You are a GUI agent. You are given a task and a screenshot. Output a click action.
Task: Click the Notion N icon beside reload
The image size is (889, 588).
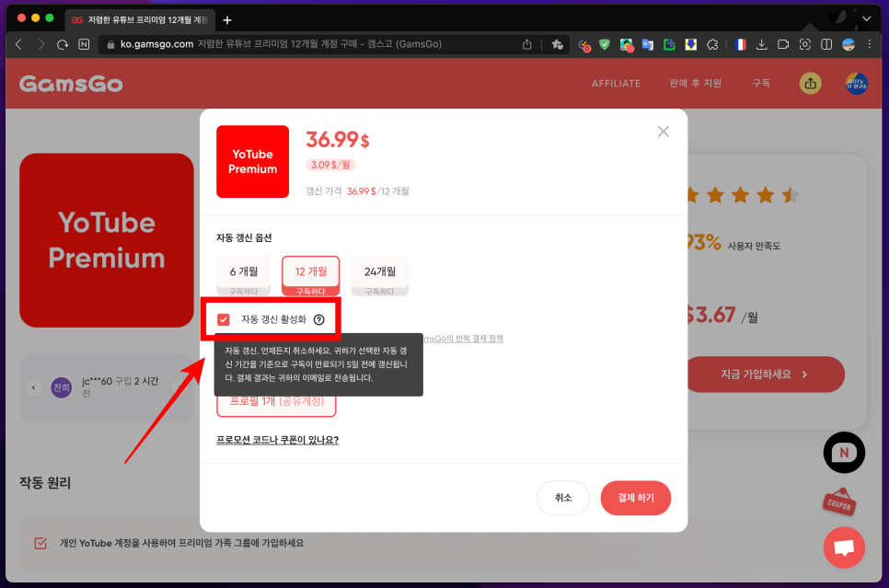click(x=84, y=44)
